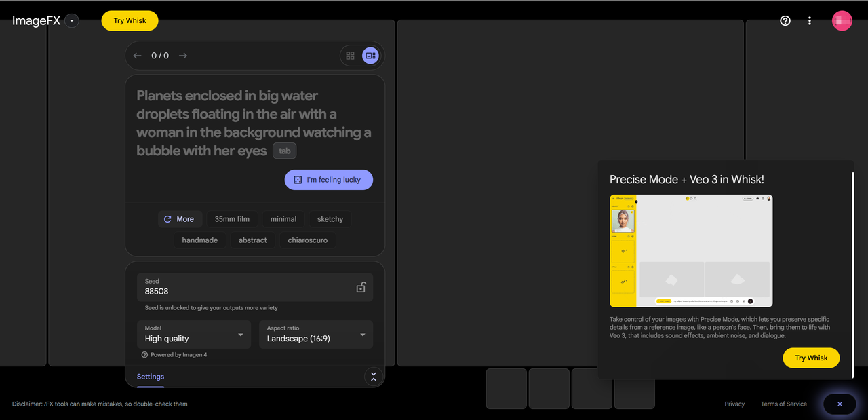
Task: Open the ImageFX app switcher dropdown
Action: pos(72,21)
